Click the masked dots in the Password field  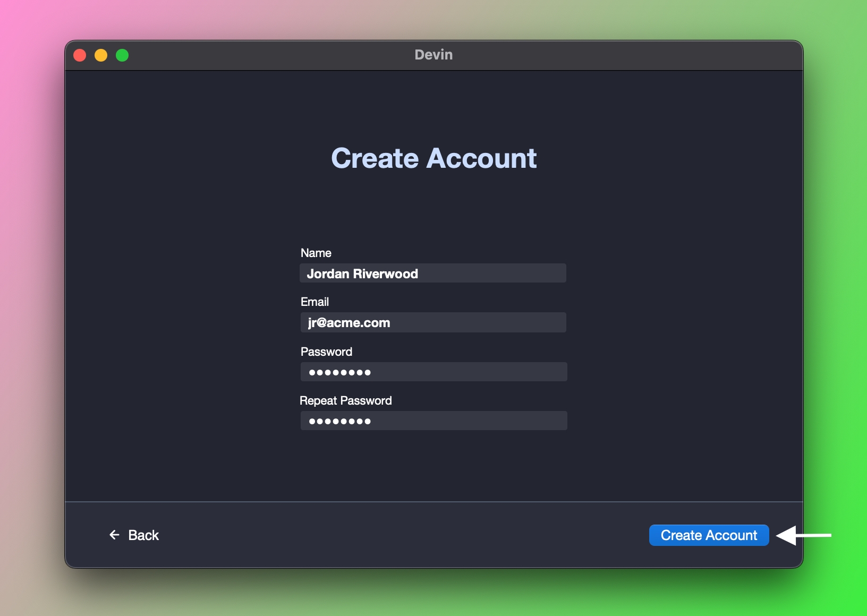point(339,372)
